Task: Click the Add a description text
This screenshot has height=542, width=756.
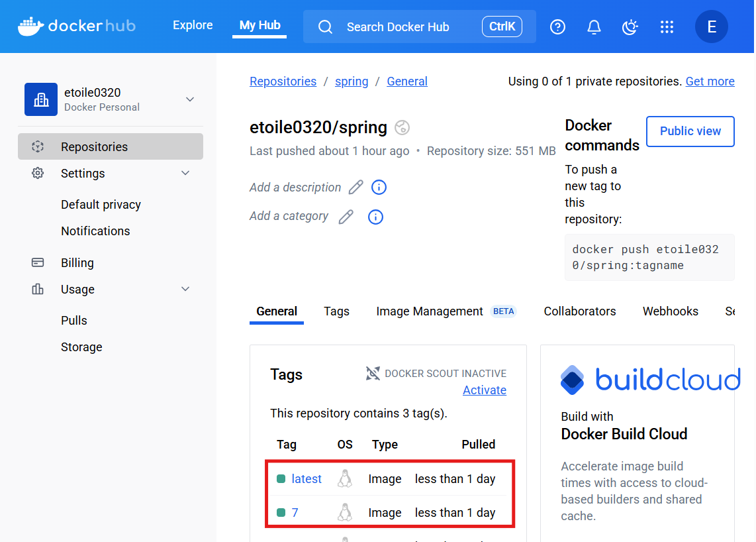Action: point(295,188)
